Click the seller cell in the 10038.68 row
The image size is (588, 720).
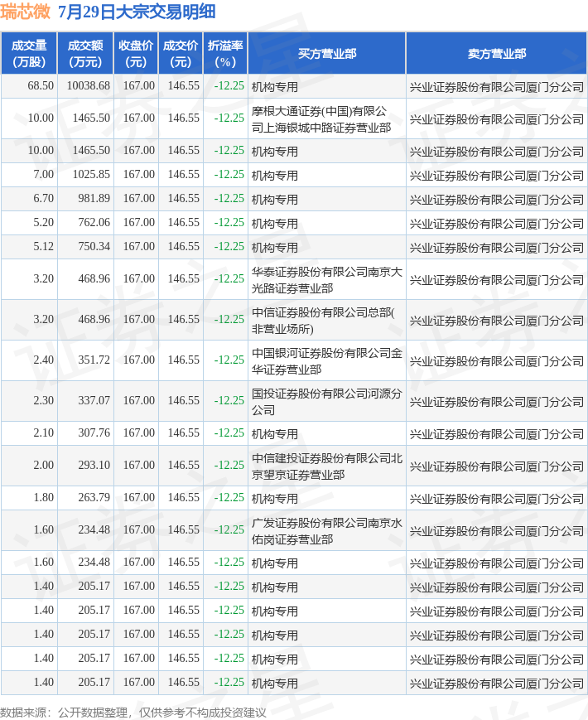pos(497,87)
